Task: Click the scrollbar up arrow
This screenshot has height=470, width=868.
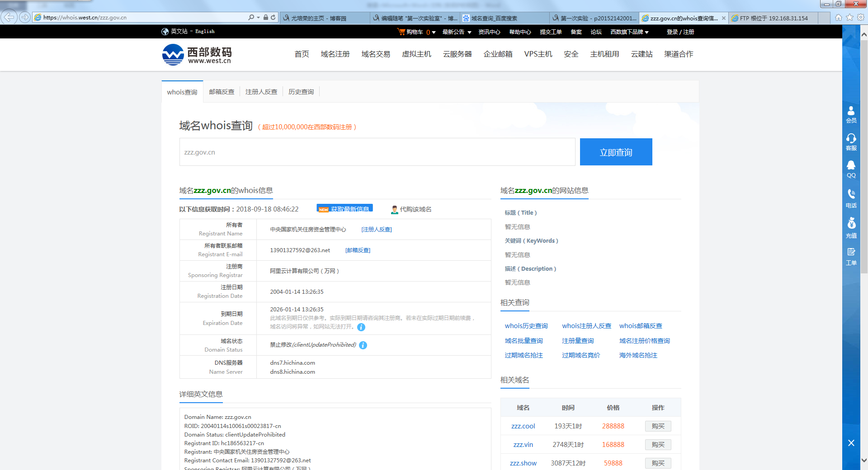Action: (x=864, y=34)
